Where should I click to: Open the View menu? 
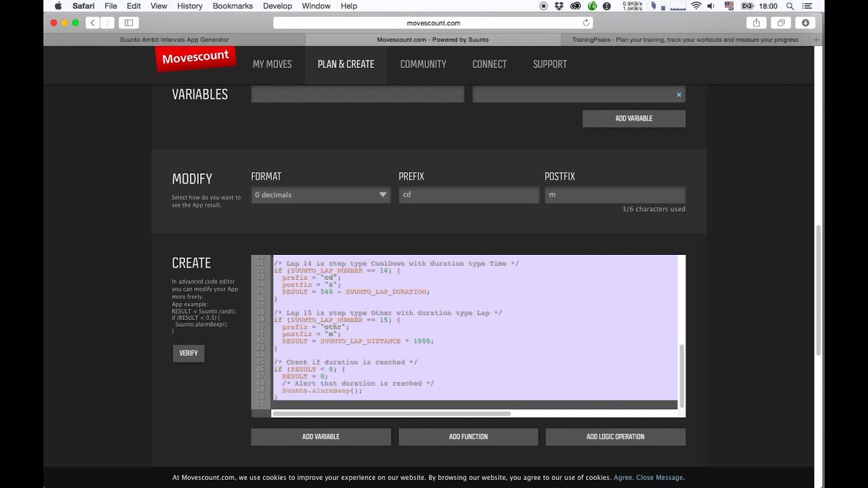pos(159,5)
